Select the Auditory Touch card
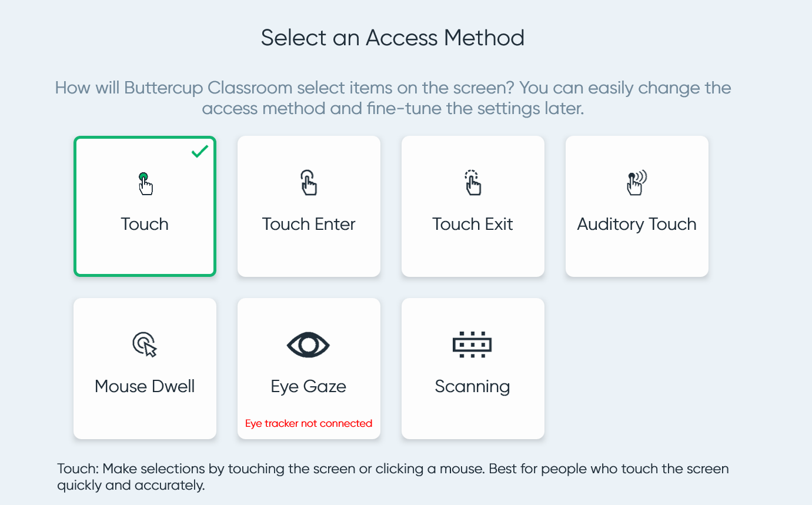Image resolution: width=812 pixels, height=505 pixels. tap(636, 206)
